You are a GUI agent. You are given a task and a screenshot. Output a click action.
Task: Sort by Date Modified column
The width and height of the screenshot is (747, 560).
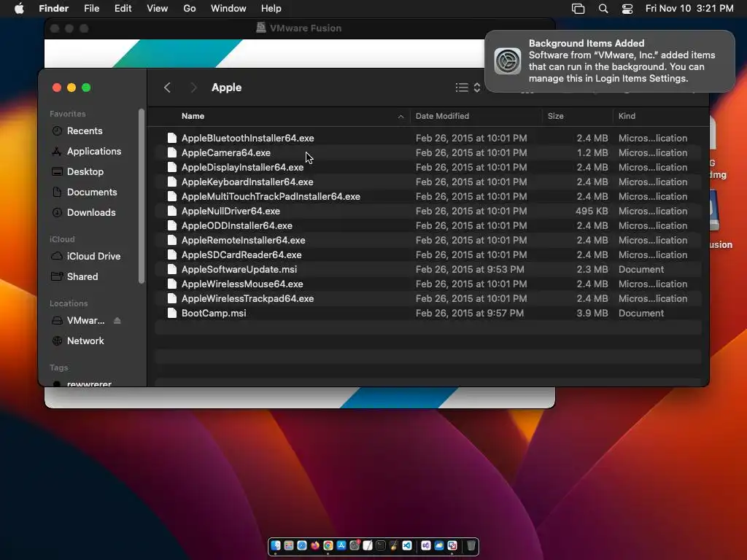[442, 116]
